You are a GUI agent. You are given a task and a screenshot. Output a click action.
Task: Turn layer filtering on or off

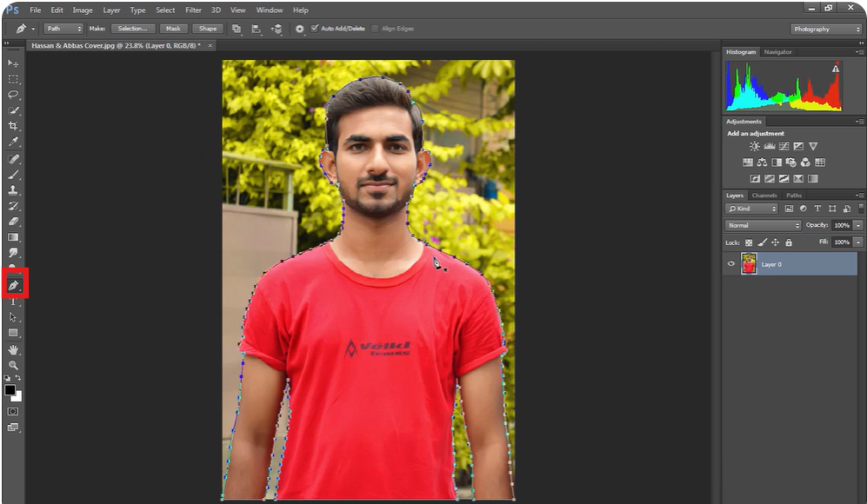click(861, 209)
